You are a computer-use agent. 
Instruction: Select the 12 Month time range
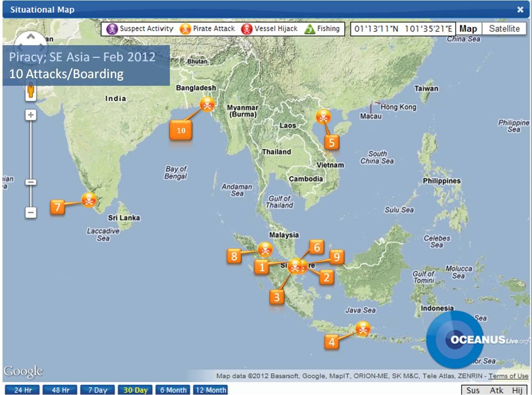[210, 390]
